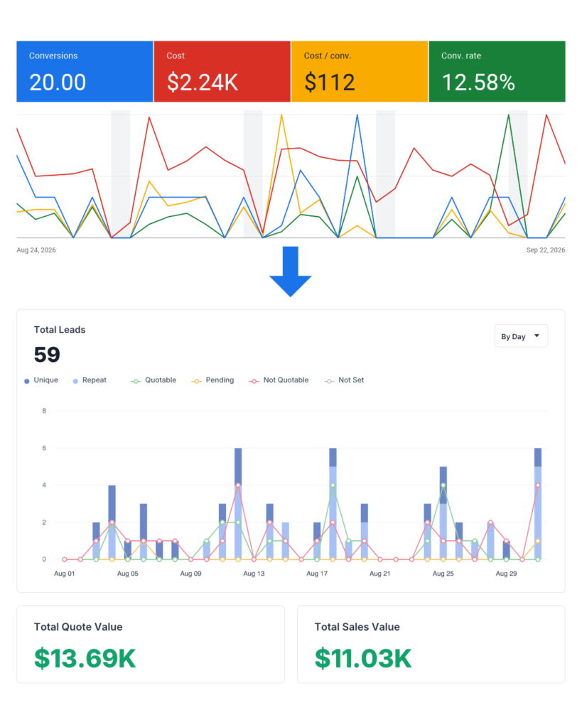The width and height of the screenshot is (582, 728).
Task: Click the Aug 13 axis label
Action: click(254, 574)
